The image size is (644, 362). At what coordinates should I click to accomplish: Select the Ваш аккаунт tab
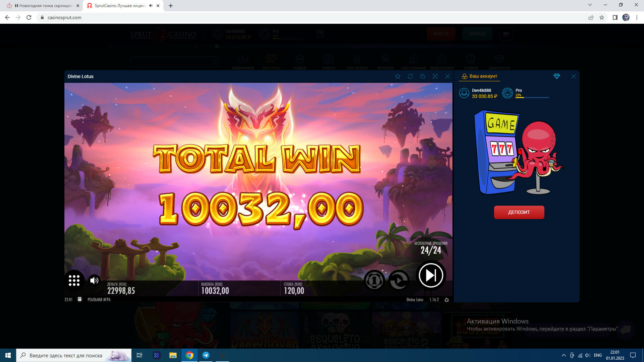[480, 76]
